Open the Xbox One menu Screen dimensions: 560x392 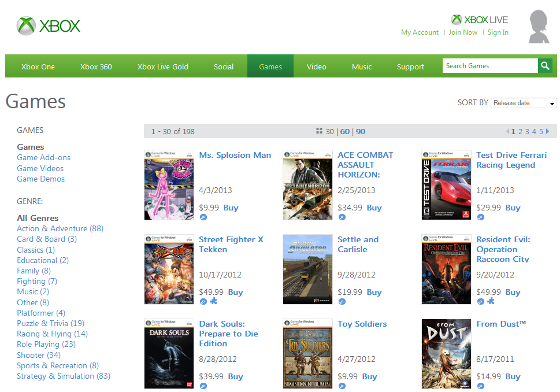[38, 67]
